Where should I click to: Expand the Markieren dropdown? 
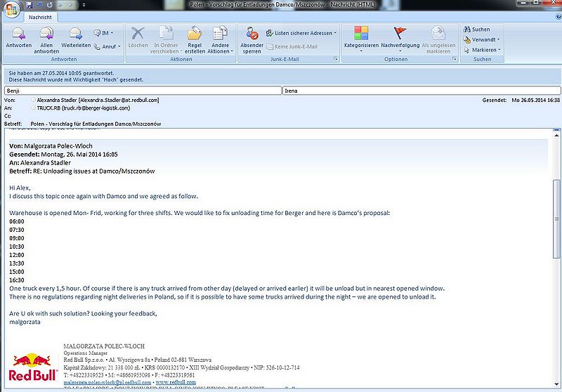click(x=482, y=50)
